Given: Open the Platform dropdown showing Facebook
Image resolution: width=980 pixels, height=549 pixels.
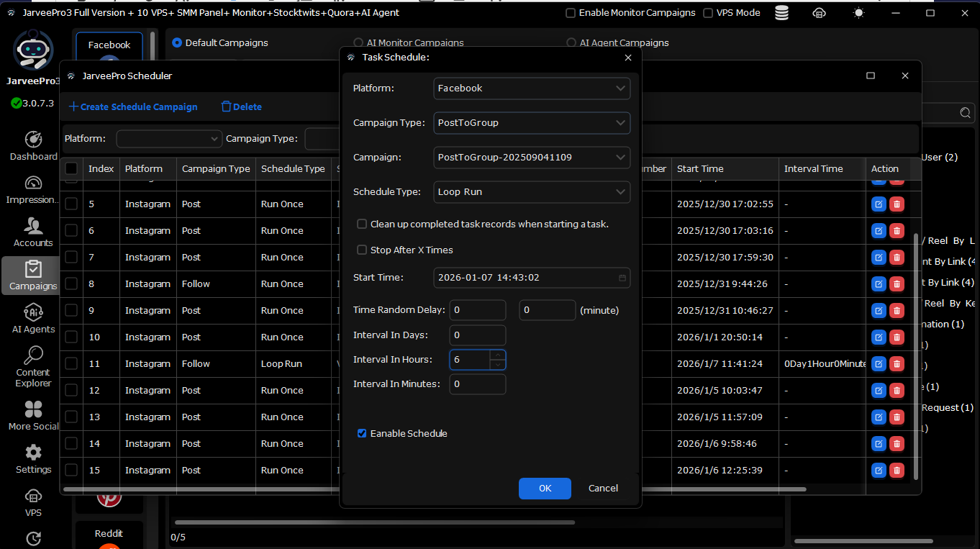Looking at the screenshot, I should 532,89.
